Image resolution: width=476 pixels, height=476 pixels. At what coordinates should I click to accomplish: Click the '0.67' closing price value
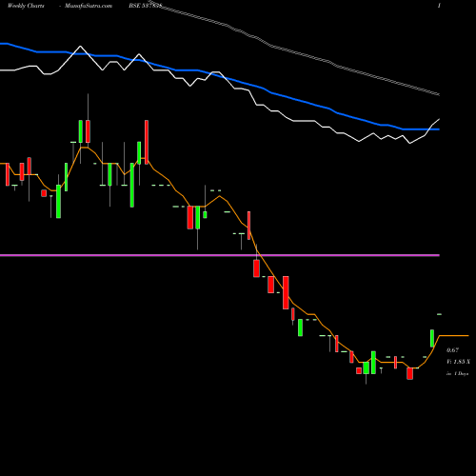tap(452, 350)
